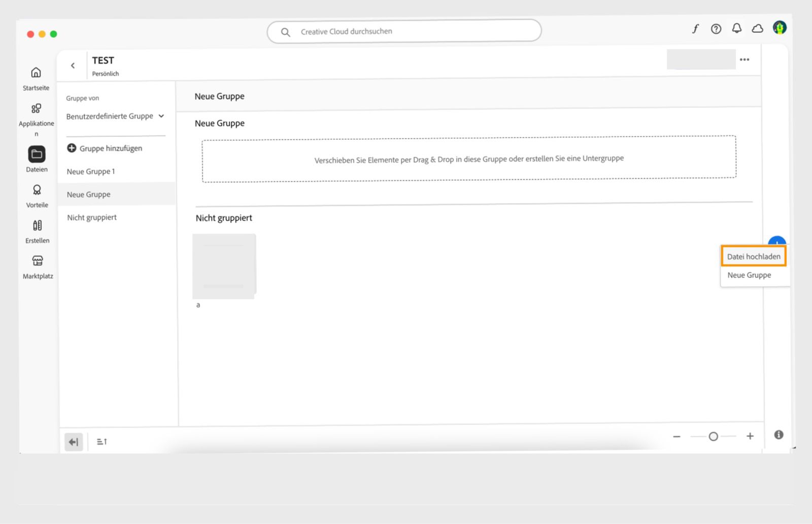812x524 pixels.
Task: Click the blue plus add button
Action: coord(777,241)
